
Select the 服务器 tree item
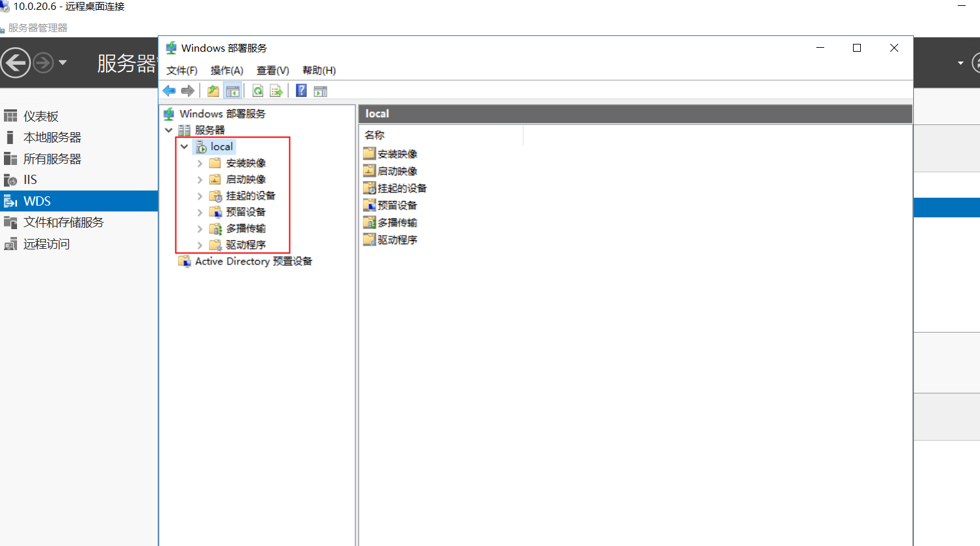pos(209,130)
